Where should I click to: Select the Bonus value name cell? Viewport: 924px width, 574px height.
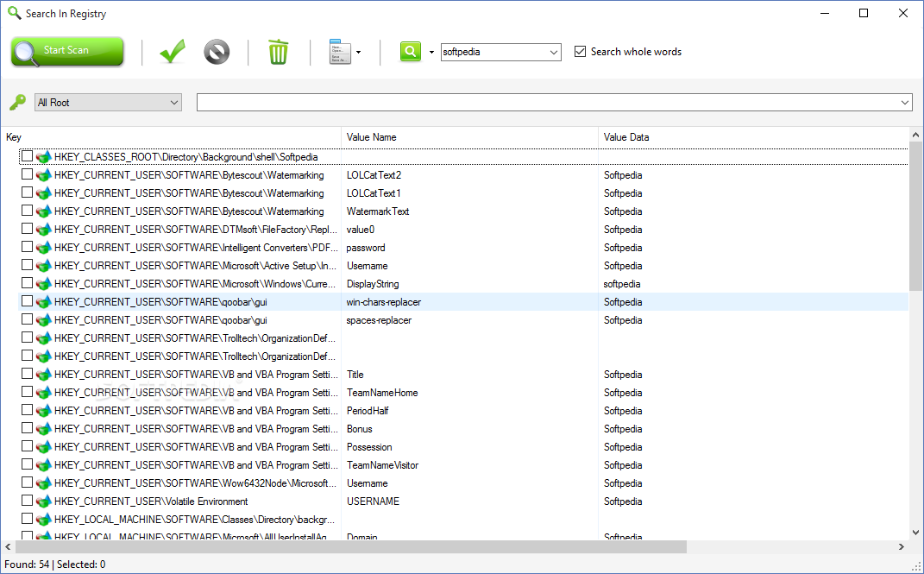click(x=360, y=429)
